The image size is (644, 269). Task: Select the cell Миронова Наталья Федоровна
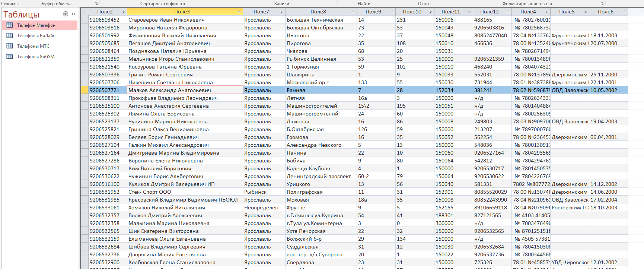[185, 28]
